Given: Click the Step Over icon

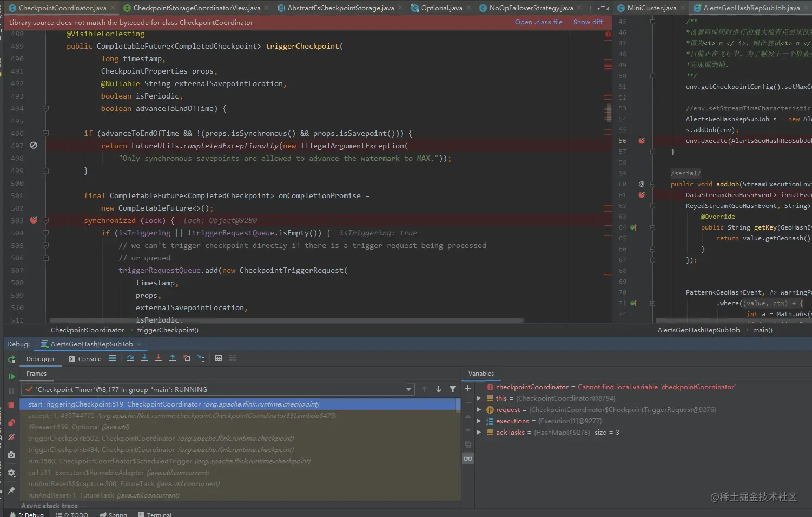Looking at the screenshot, I should [130, 358].
